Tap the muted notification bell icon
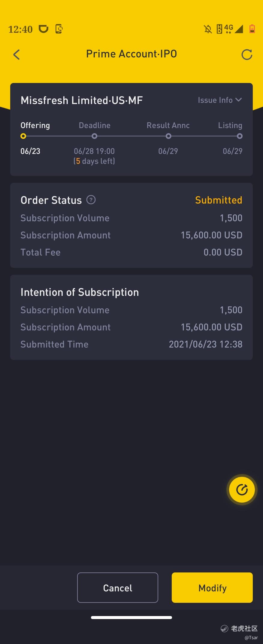Screen dimensions: 263x644 pos(207,29)
